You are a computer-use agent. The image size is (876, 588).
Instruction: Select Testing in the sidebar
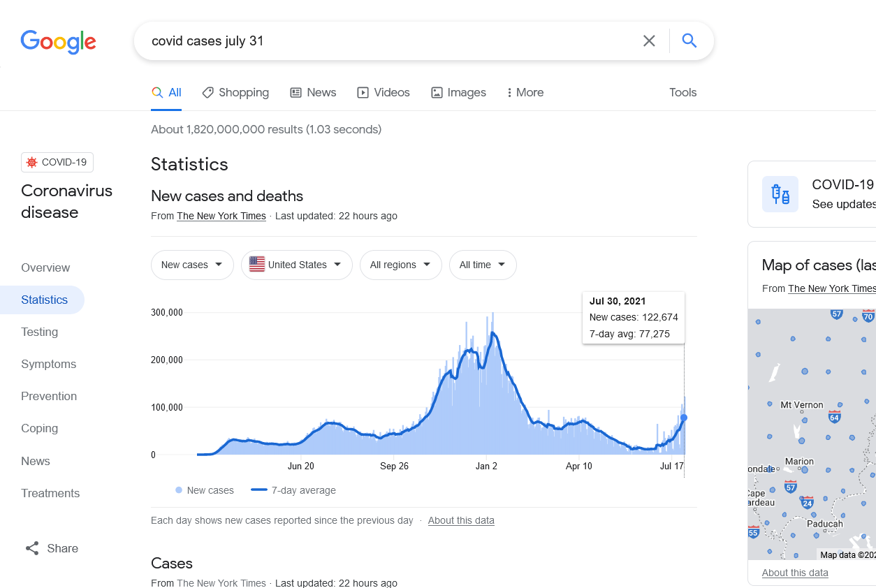pyautogui.click(x=39, y=332)
